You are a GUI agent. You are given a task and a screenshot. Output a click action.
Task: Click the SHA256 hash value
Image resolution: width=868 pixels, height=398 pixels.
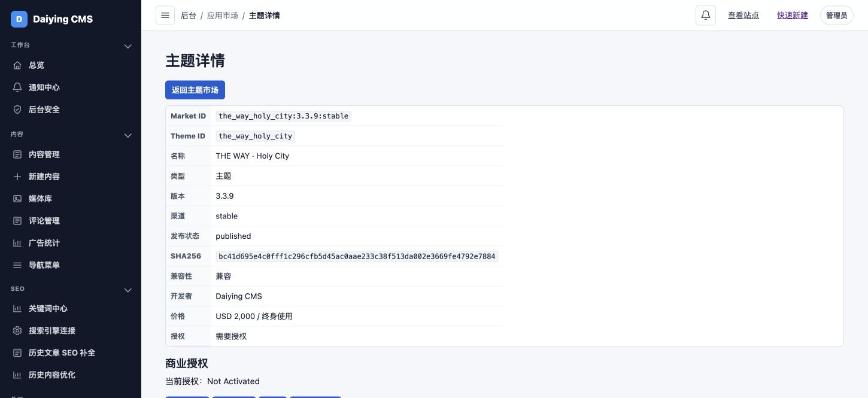357,256
